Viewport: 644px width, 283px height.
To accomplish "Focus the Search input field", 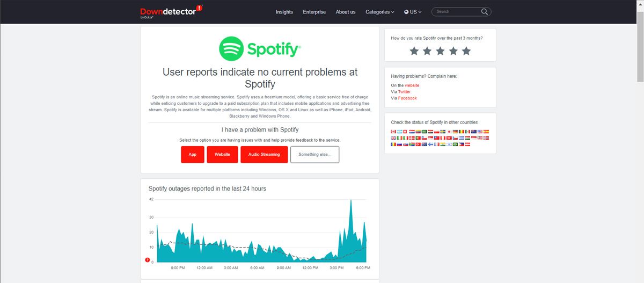I will [x=456, y=12].
